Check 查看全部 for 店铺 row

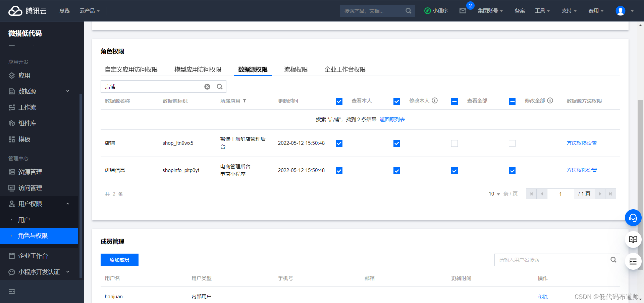point(454,143)
